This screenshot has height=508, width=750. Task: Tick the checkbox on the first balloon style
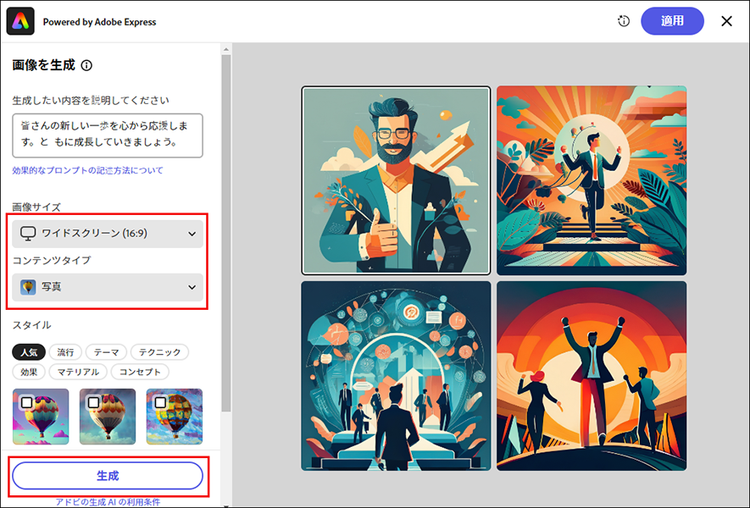pyautogui.click(x=26, y=402)
